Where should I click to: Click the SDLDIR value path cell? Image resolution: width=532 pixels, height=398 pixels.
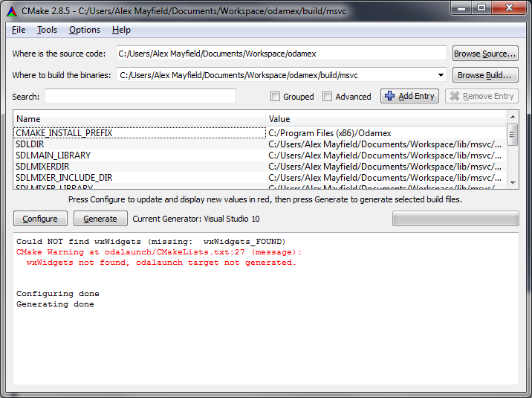pyautogui.click(x=386, y=144)
